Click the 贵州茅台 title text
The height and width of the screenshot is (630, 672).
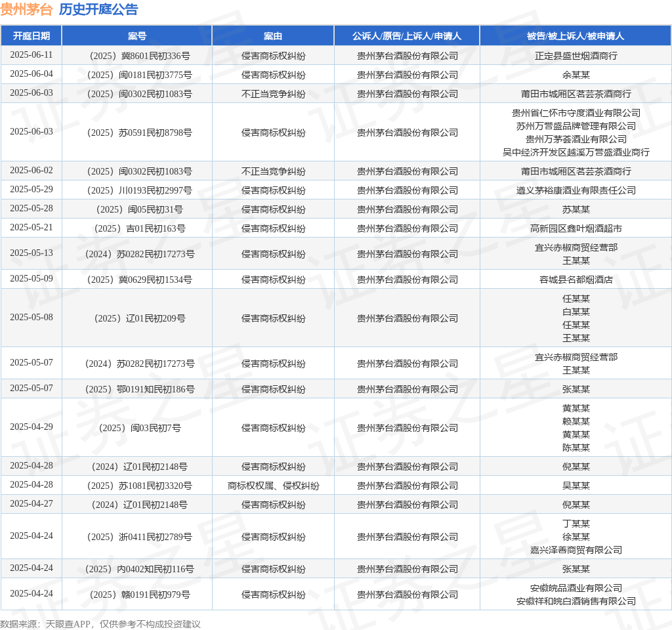tap(26, 9)
